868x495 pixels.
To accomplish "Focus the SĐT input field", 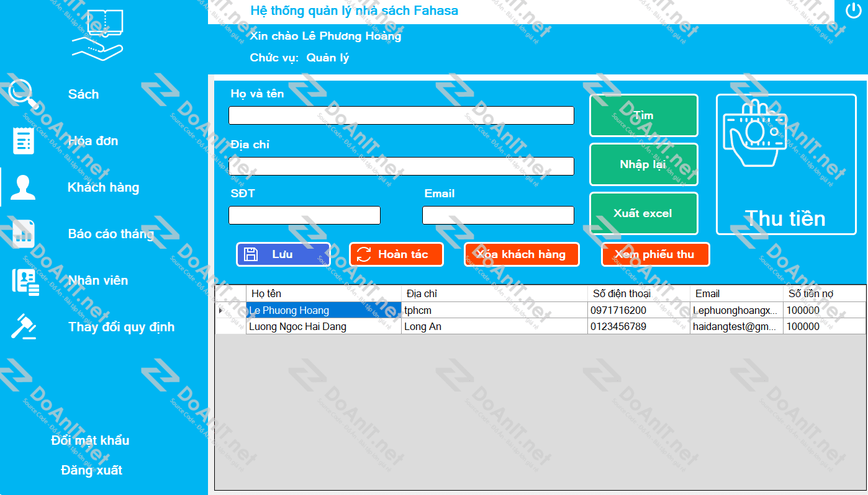I will [x=304, y=215].
